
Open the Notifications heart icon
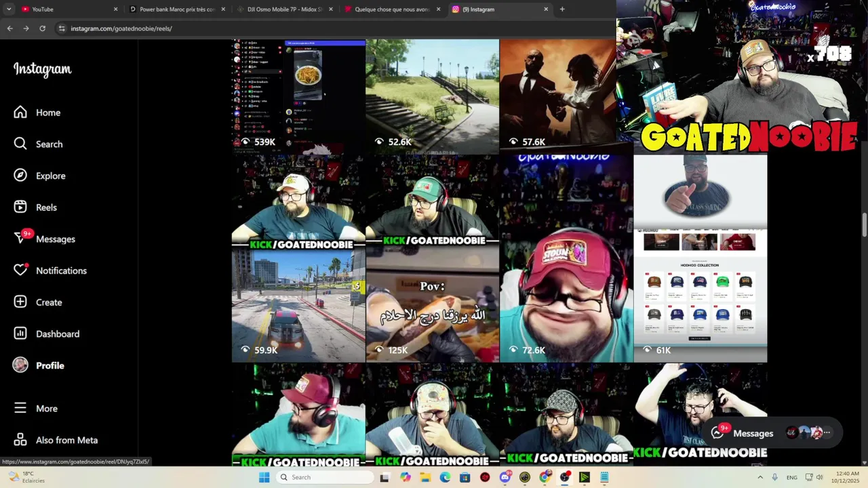(20, 270)
